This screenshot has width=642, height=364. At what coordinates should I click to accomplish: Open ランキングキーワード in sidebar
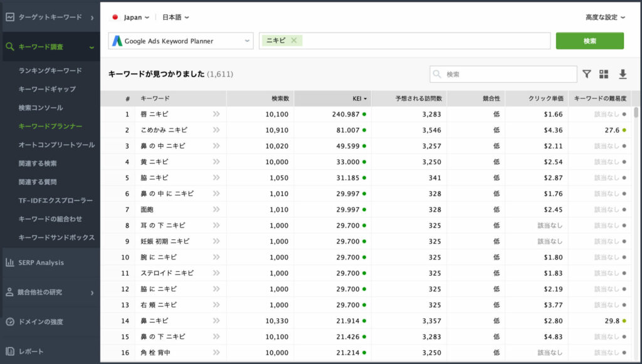(50, 70)
